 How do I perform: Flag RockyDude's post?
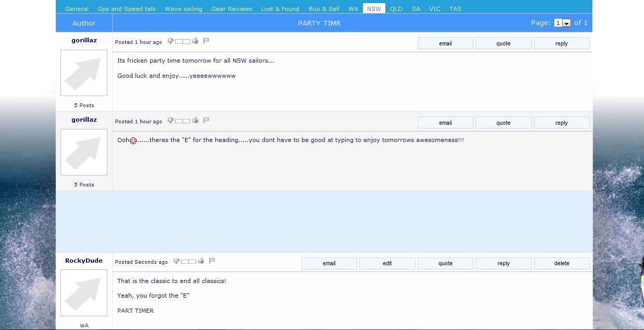(212, 261)
